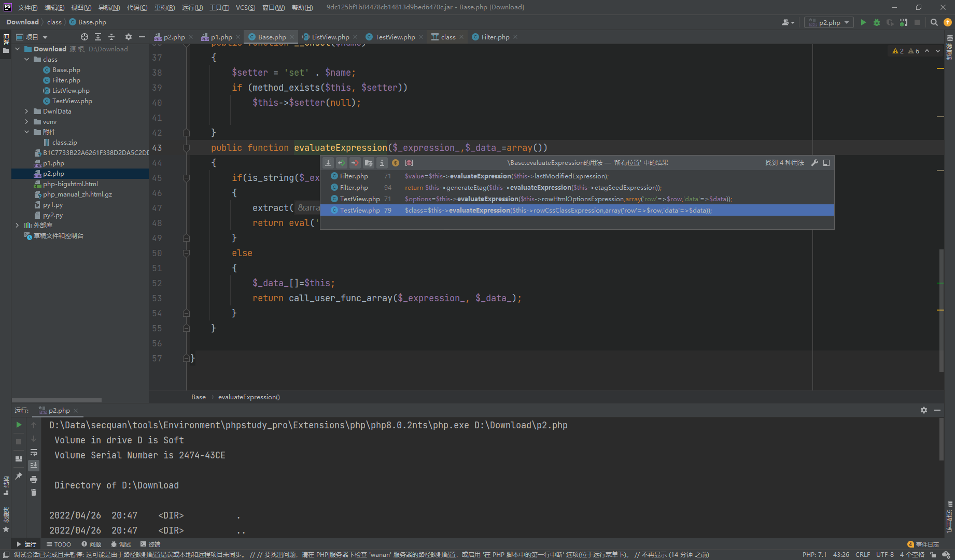Screen dimensions: 955x560
Task: Toggle read access filter in usages popup
Action: (x=342, y=163)
